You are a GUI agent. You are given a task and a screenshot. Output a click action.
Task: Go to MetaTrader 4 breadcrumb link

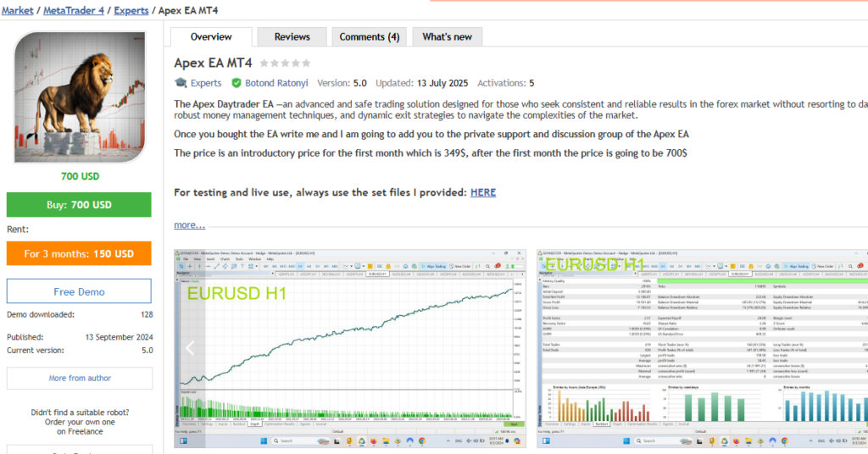(74, 10)
